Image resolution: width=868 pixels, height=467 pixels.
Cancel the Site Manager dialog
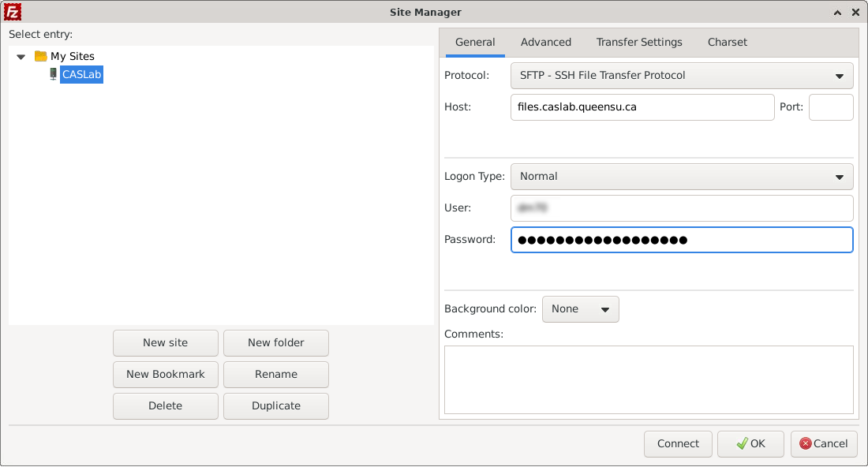[x=824, y=444]
